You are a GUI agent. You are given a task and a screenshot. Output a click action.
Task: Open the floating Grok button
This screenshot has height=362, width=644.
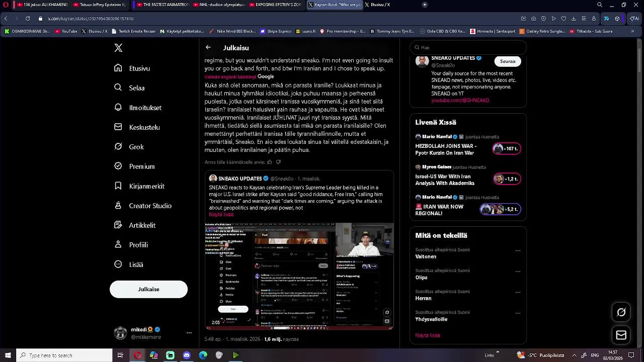pyautogui.click(x=621, y=312)
